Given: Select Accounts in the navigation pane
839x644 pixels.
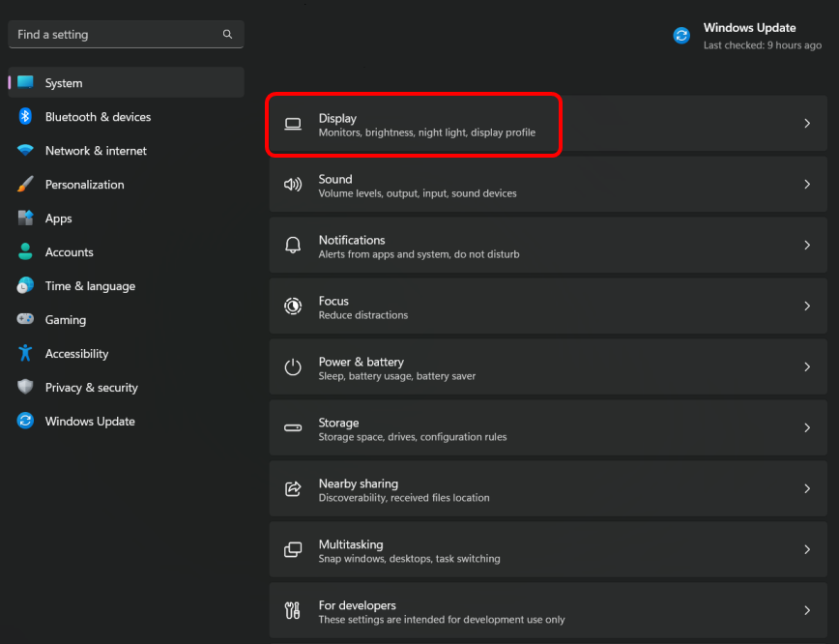Looking at the screenshot, I should click(x=70, y=252).
